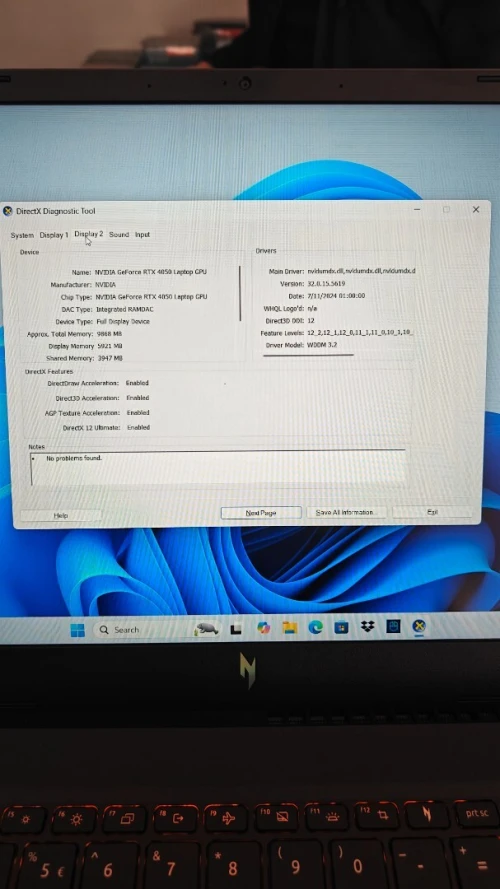This screenshot has width=500, height=889.
Task: Click DirectX 12 Ultimate Enabled value
Action: (139, 427)
